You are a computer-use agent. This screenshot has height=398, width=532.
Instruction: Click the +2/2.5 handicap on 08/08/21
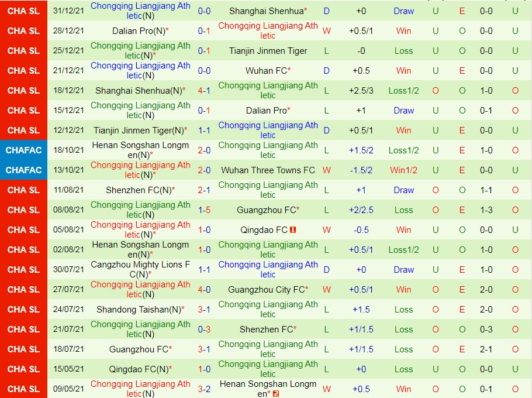(361, 210)
